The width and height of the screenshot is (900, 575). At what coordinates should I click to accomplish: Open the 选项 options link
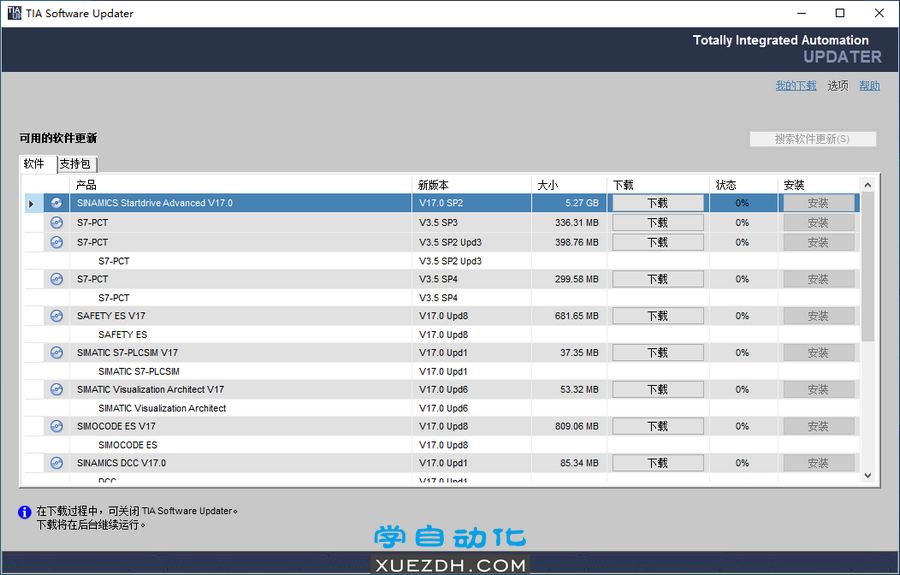tap(837, 86)
